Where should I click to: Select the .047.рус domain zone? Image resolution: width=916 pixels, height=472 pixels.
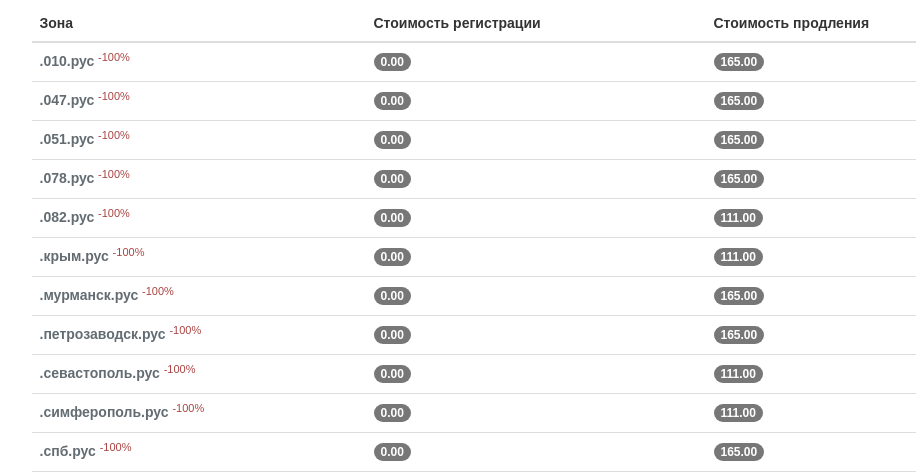[x=67, y=101]
